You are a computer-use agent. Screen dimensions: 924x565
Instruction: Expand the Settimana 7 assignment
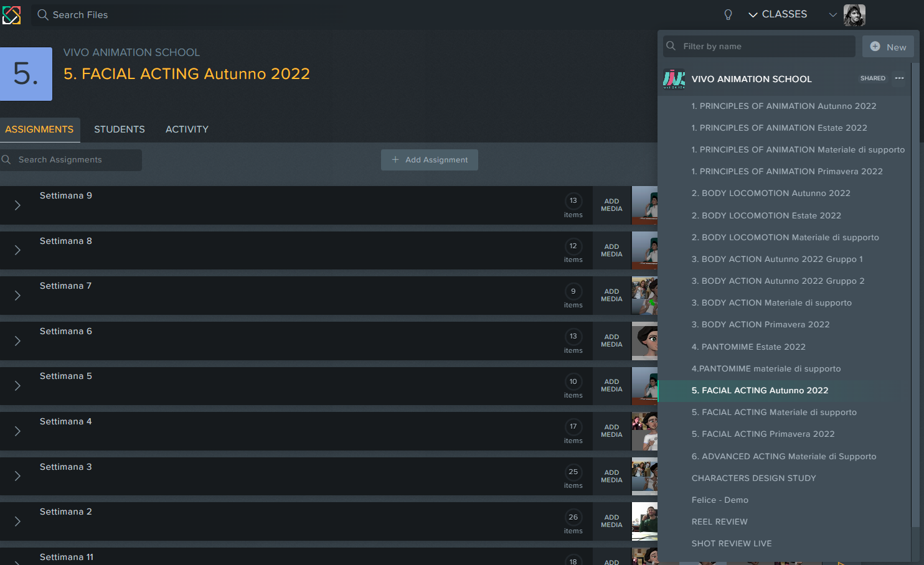[17, 296]
